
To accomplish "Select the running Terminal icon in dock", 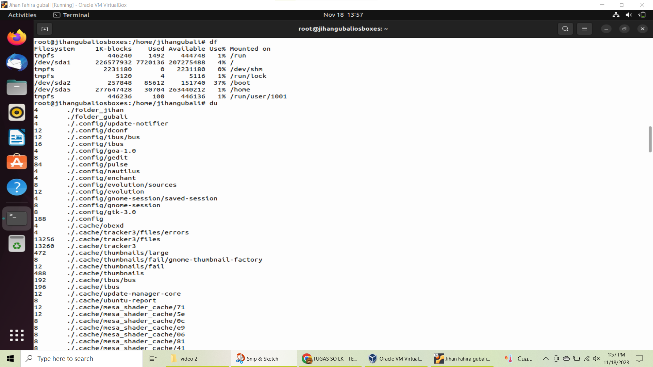I will [x=17, y=218].
